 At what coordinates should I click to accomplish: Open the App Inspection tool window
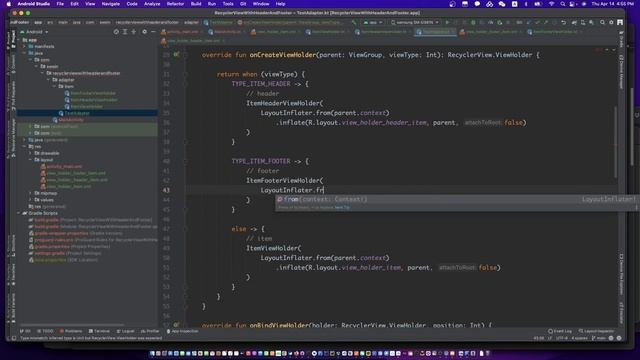(x=182, y=331)
